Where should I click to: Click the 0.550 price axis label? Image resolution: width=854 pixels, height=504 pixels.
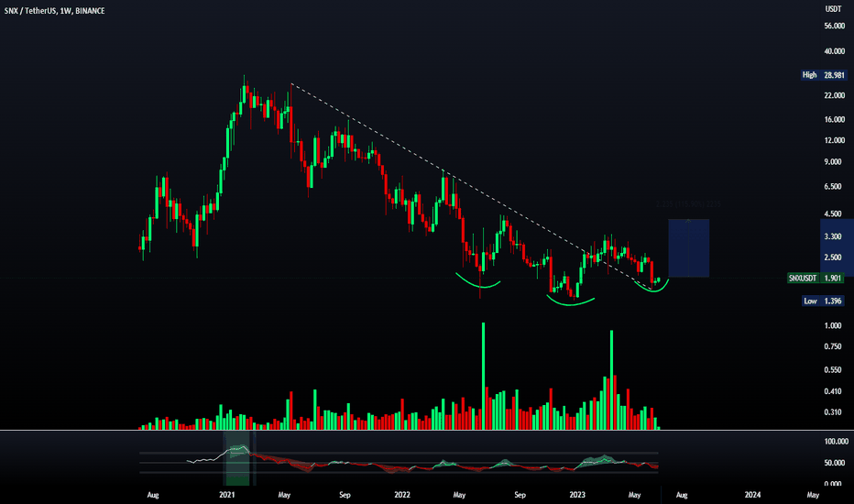833,369
